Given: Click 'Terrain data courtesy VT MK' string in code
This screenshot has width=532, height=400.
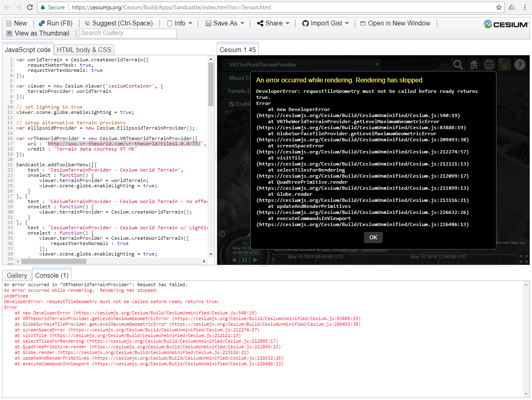Looking at the screenshot, I should (95, 149).
